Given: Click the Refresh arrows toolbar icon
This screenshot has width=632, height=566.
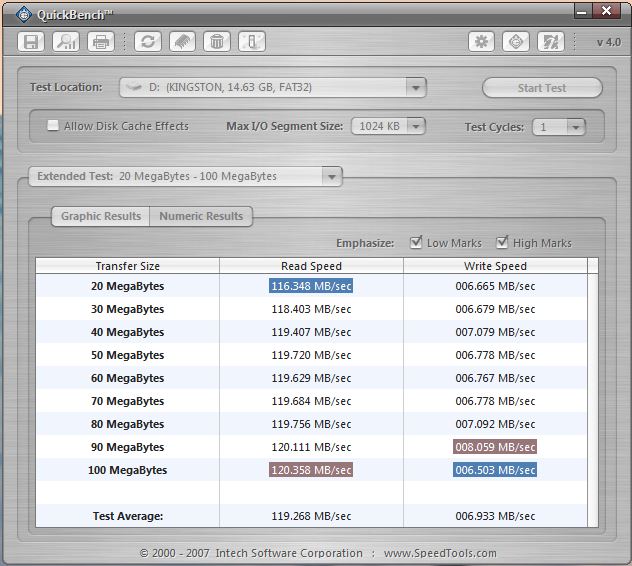Looking at the screenshot, I should point(149,42).
